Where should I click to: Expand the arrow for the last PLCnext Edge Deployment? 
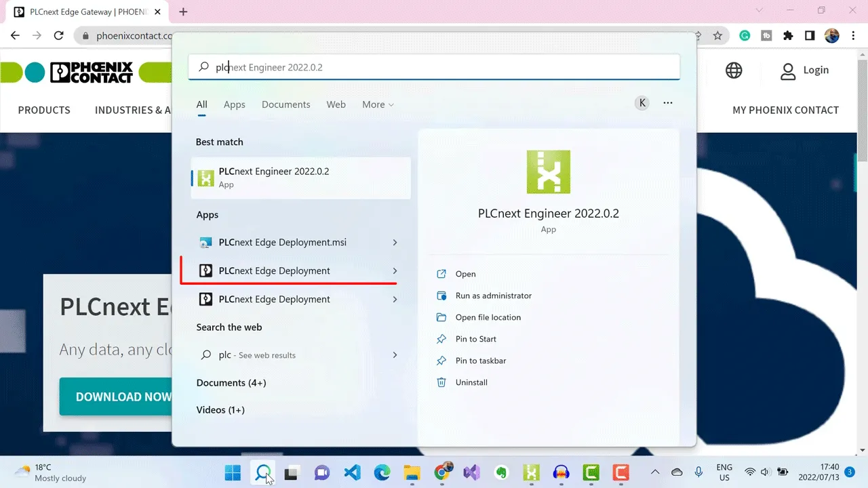pos(395,299)
